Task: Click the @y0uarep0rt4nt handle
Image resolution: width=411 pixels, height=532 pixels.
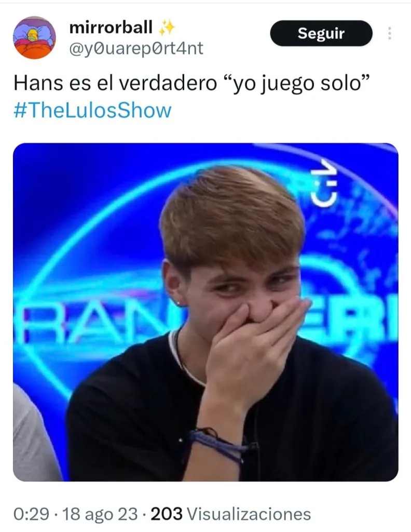Action: (136, 48)
